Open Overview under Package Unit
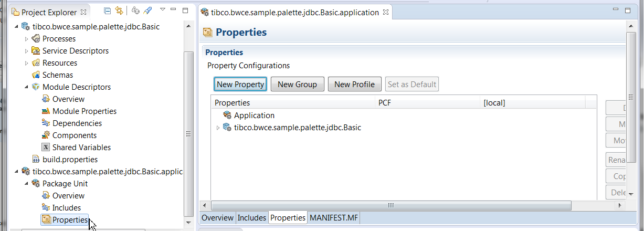The image size is (644, 231). 68,196
